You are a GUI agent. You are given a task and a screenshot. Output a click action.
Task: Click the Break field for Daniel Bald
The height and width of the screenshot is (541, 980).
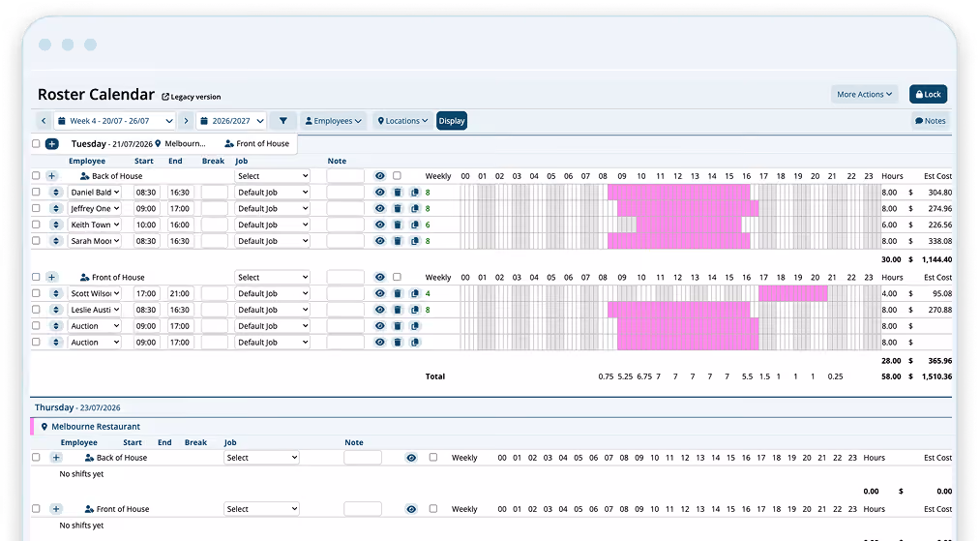(x=215, y=192)
